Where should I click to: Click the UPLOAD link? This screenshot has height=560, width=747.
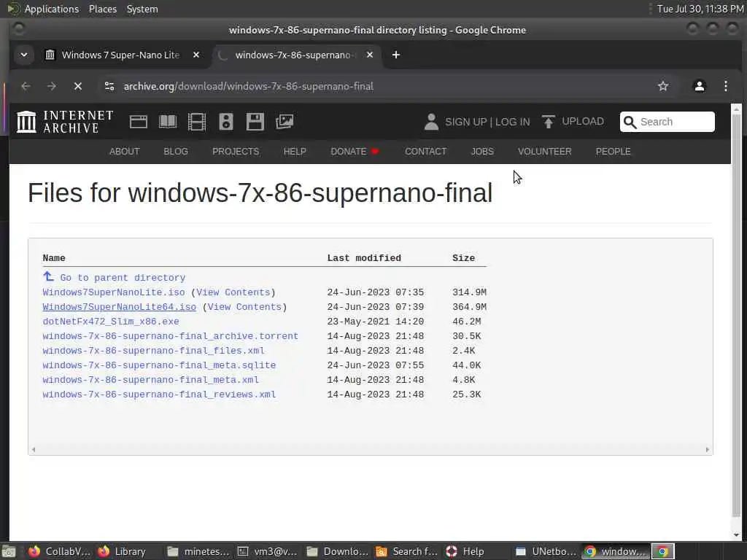(583, 122)
